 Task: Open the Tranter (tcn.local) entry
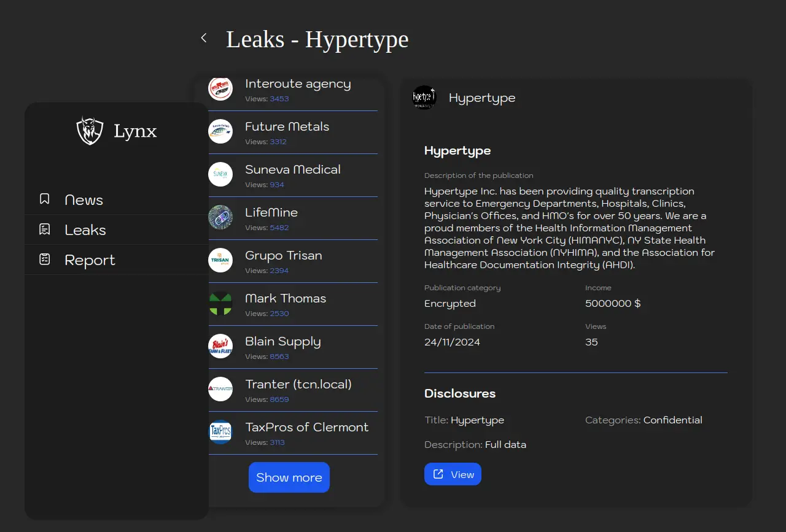point(298,385)
